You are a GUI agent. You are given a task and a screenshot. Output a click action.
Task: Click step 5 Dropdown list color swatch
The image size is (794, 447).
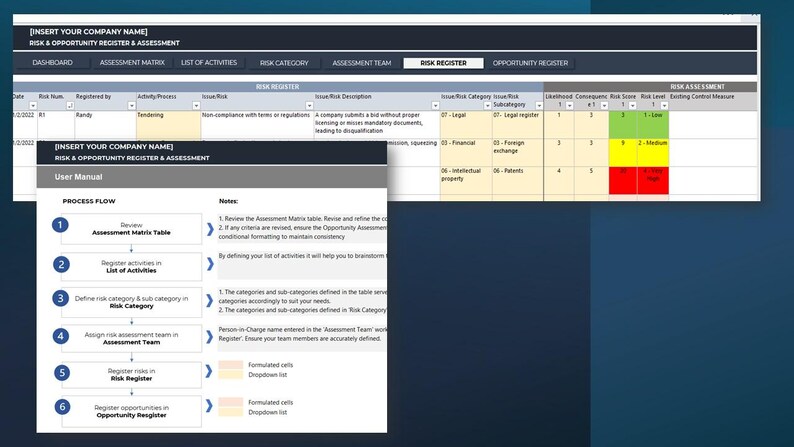230,375
